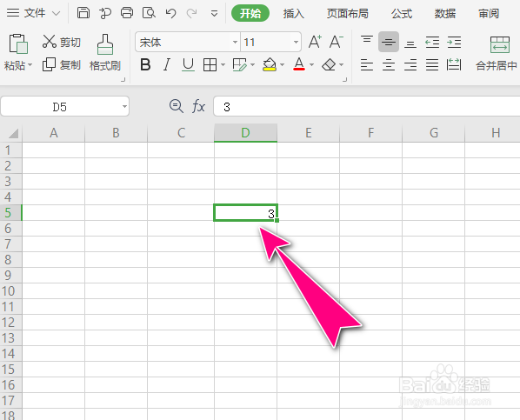This screenshot has width=520, height=420.
Task: Increase font size with A+ icon
Action: click(315, 42)
